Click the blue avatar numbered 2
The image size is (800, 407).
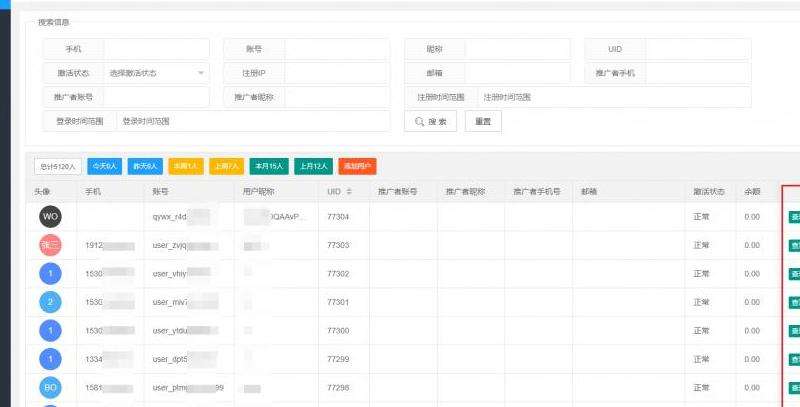(50, 302)
